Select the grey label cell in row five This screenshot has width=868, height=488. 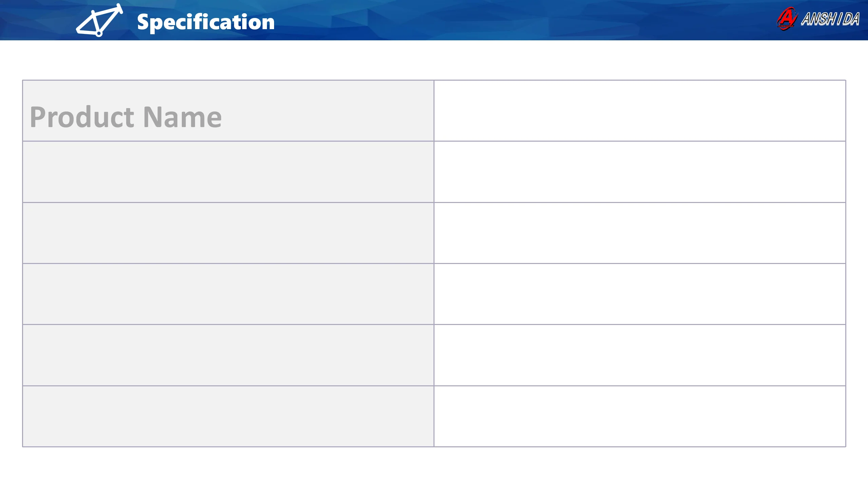[x=228, y=355]
